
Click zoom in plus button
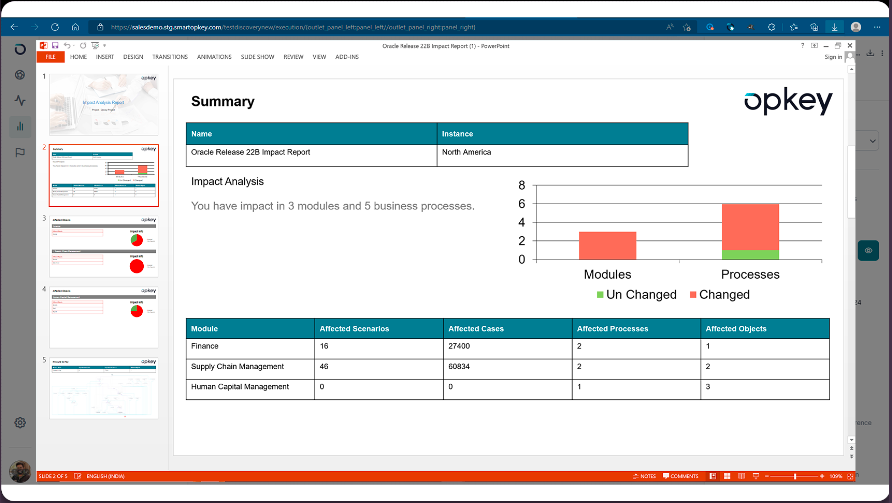pyautogui.click(x=822, y=476)
